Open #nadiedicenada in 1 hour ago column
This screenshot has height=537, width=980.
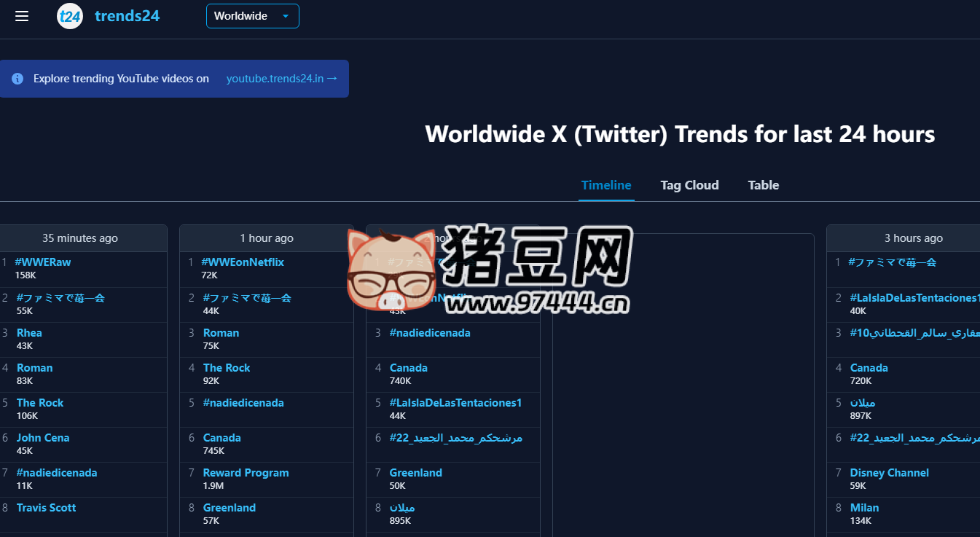[243, 403]
